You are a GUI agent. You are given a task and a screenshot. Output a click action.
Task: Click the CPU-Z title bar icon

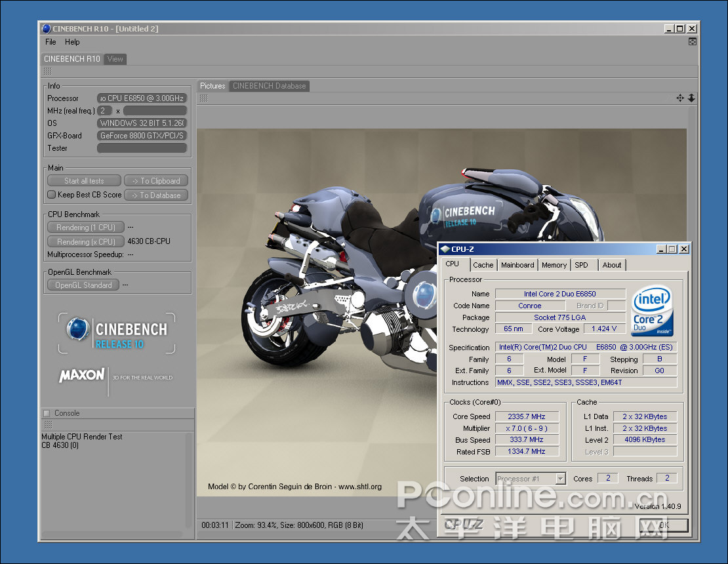click(x=445, y=249)
